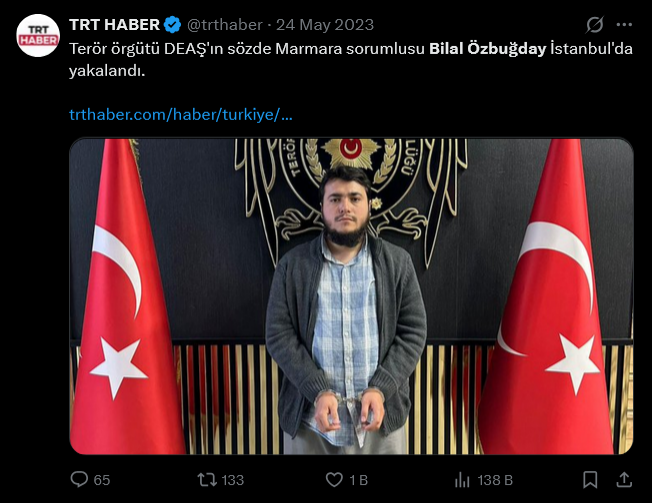Click the blue verified badge
The image size is (652, 503).
(x=172, y=25)
